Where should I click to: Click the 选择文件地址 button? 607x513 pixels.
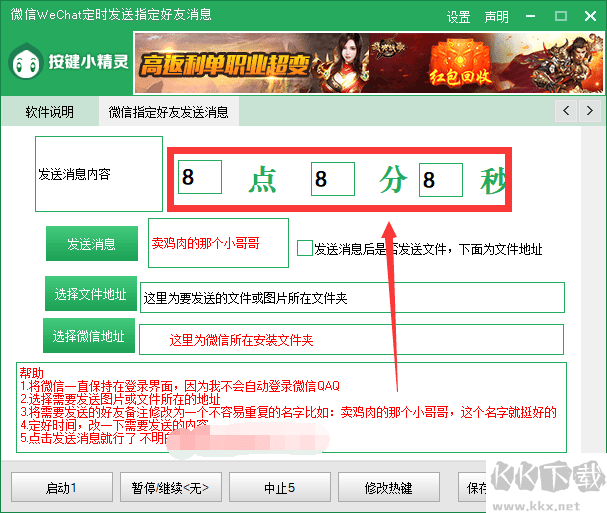91,293
